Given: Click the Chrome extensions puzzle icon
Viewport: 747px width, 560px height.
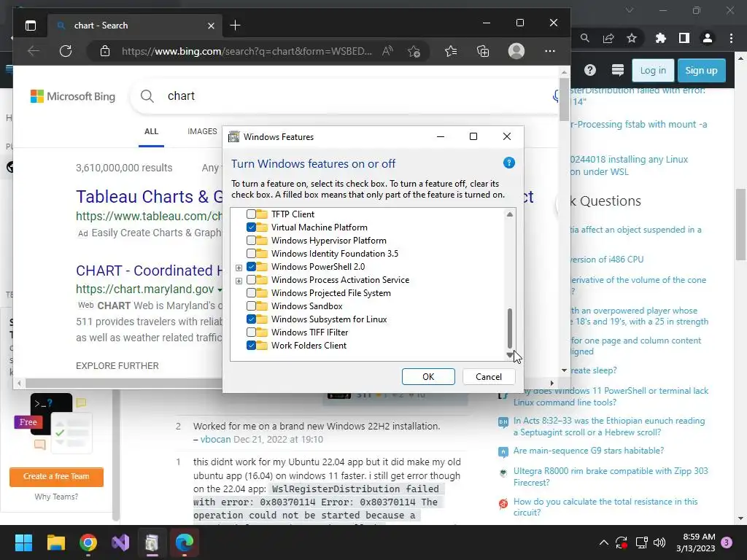Looking at the screenshot, I should pyautogui.click(x=661, y=38).
